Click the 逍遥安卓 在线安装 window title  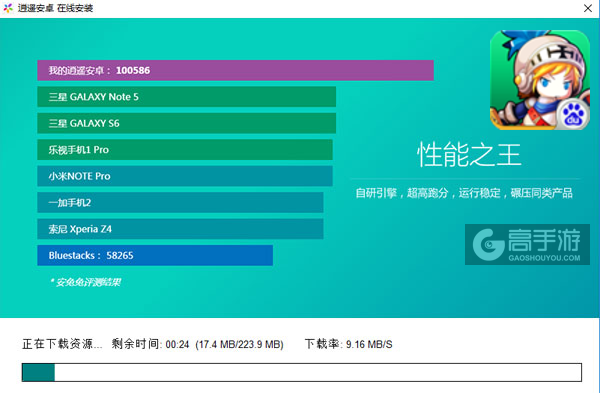[55, 8]
